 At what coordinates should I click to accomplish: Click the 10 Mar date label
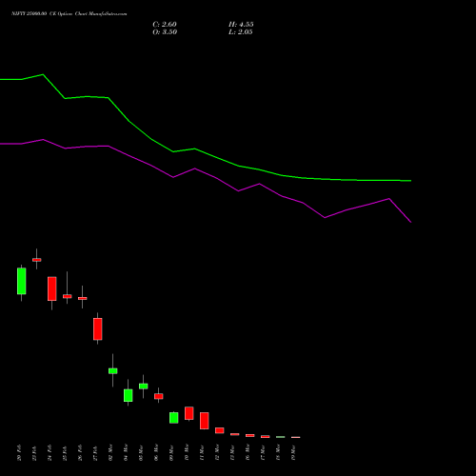188,452
